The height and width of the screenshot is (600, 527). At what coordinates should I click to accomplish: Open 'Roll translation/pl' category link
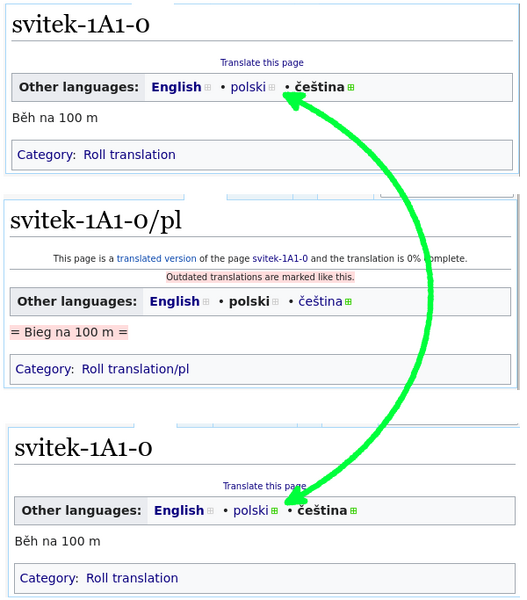135,369
